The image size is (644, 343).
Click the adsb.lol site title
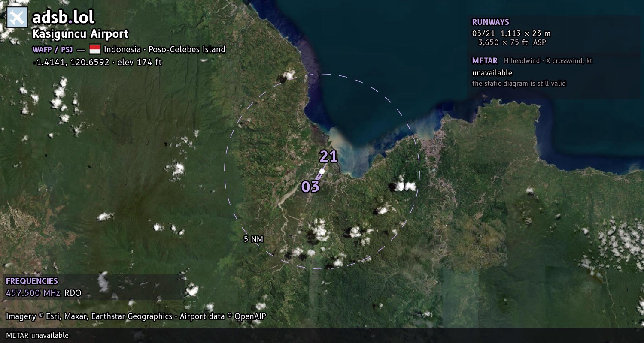64,18
